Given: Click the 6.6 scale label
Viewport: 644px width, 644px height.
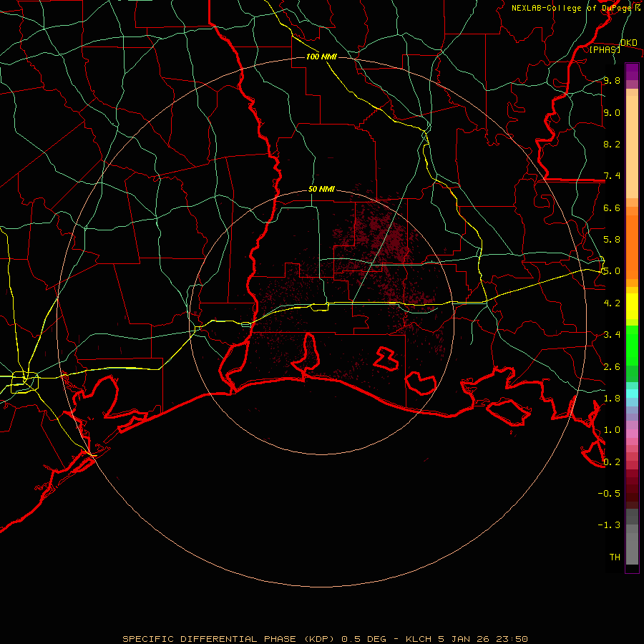Looking at the screenshot, I should coord(612,208).
